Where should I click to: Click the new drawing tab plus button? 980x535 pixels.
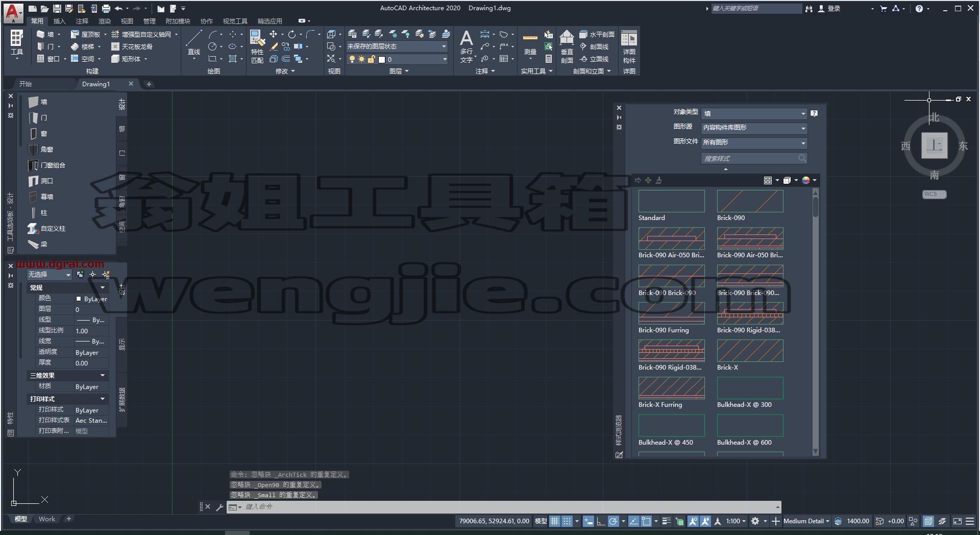point(149,84)
